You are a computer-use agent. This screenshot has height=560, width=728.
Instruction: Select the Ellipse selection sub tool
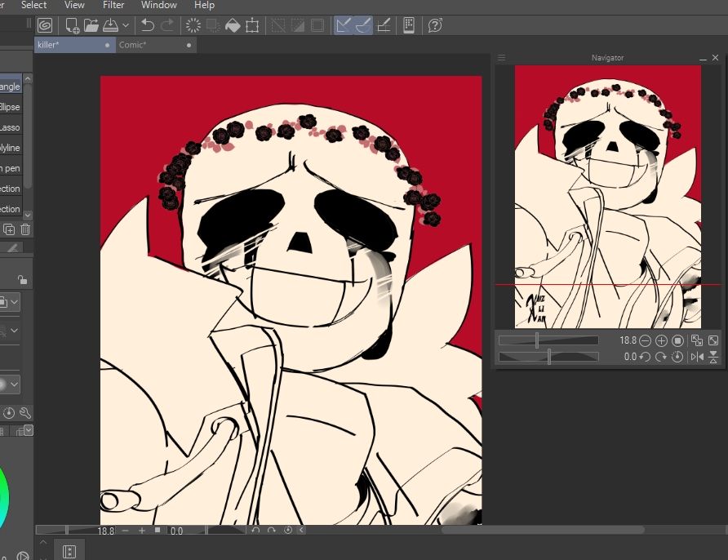click(11, 107)
